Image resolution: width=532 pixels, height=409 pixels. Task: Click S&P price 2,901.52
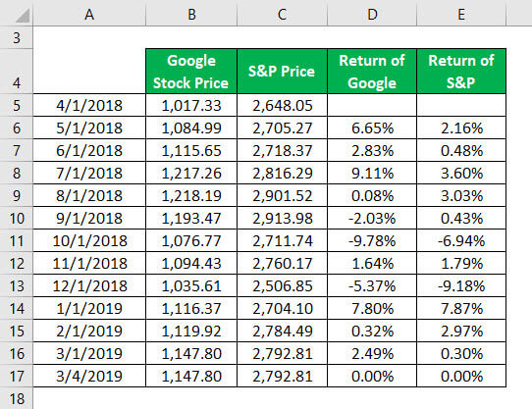282,195
